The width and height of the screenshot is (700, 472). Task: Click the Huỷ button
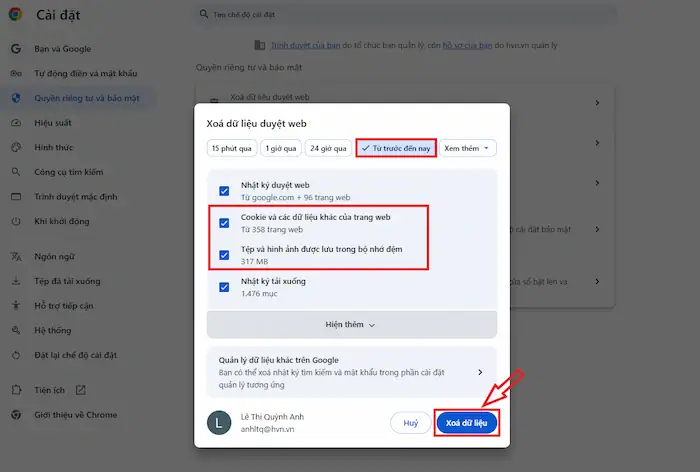click(410, 423)
